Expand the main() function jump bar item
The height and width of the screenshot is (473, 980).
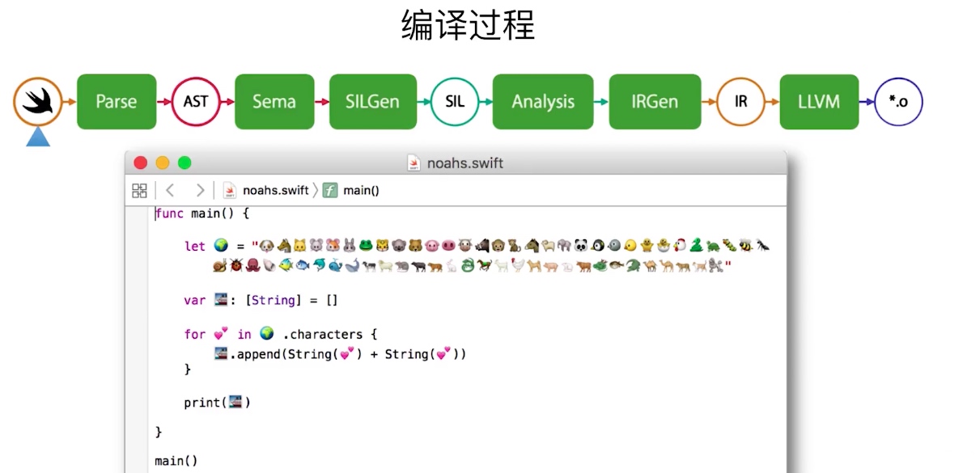(x=352, y=191)
